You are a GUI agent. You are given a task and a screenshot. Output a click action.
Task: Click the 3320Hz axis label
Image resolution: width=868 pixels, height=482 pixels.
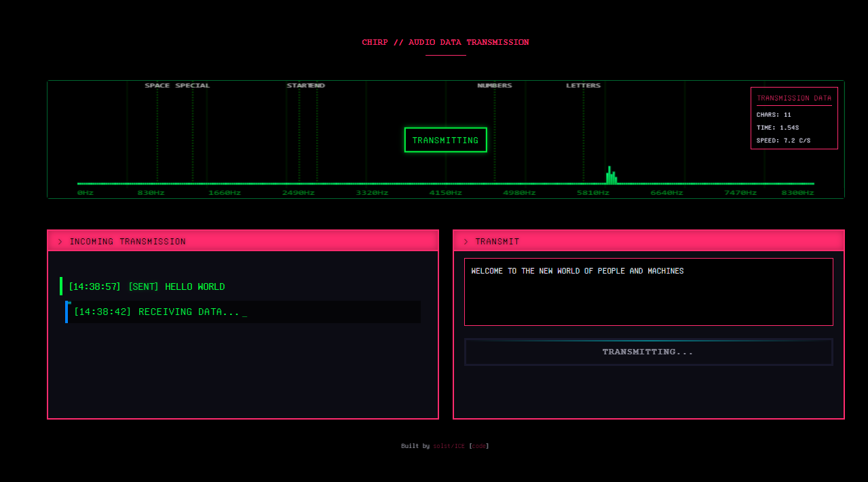pos(373,193)
